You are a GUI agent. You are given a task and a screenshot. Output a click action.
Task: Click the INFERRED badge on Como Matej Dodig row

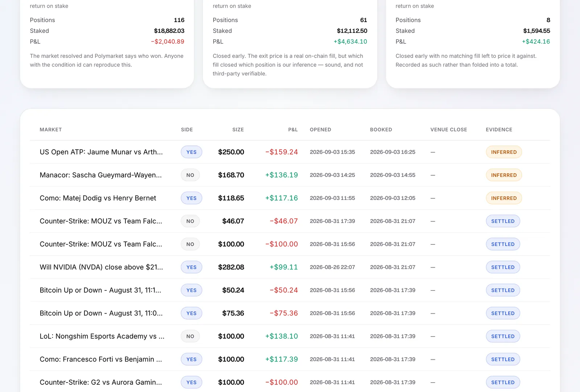tap(504, 198)
